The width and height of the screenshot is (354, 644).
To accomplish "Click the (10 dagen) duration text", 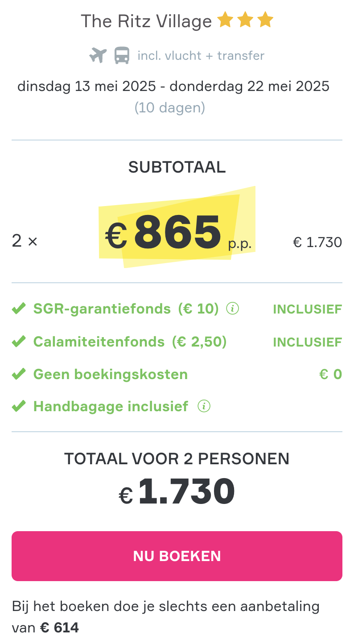I will (170, 108).
